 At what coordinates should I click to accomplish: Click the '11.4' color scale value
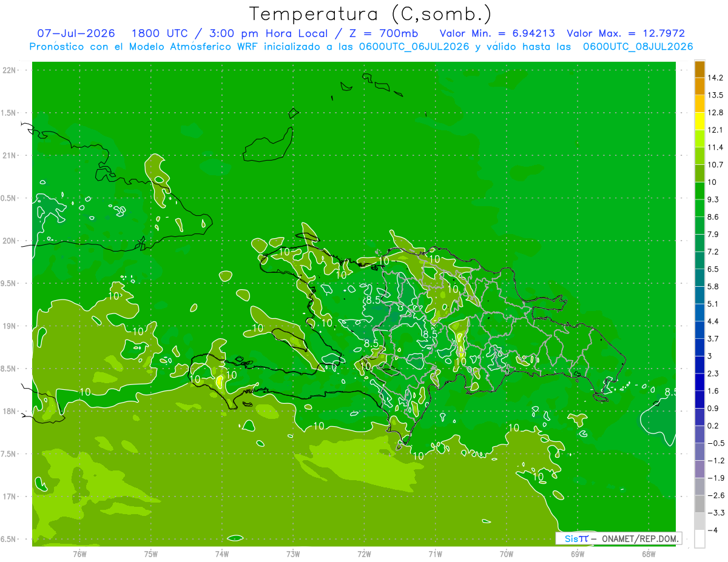[716, 147]
